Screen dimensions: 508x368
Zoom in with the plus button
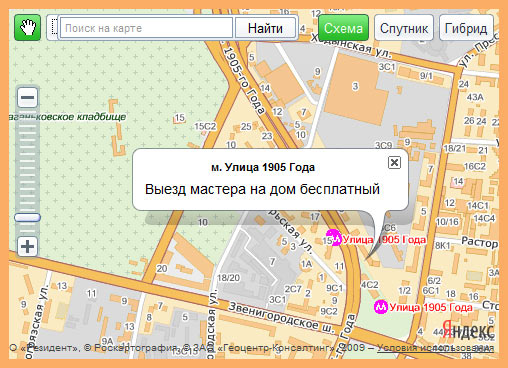[x=27, y=247]
